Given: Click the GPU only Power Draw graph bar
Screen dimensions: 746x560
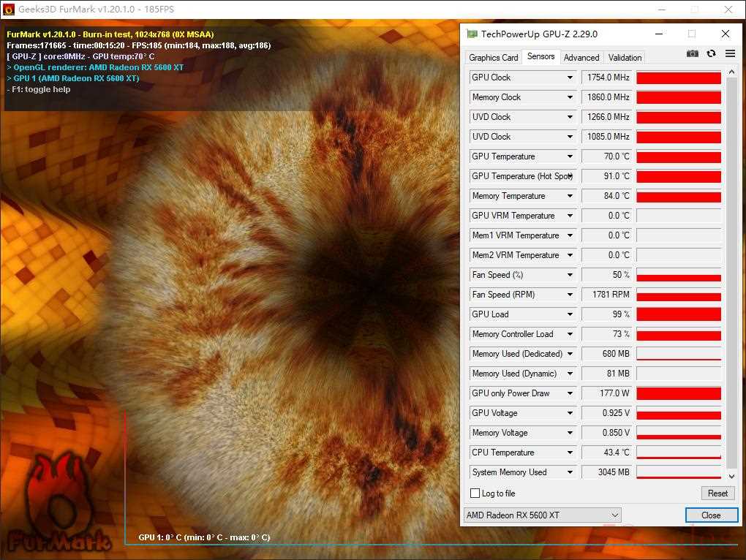Looking at the screenshot, I should tap(679, 393).
